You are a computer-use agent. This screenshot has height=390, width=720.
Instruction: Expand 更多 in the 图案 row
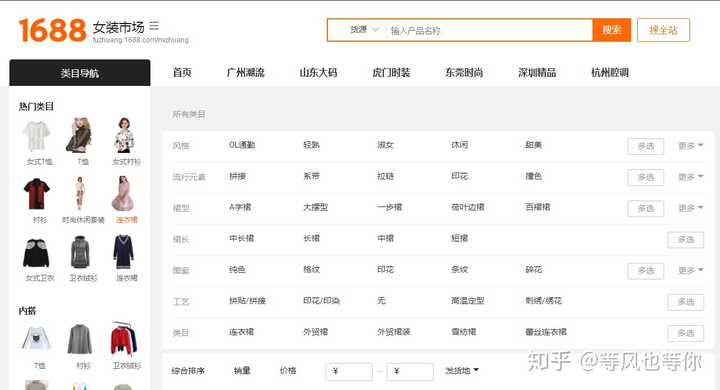tap(691, 271)
